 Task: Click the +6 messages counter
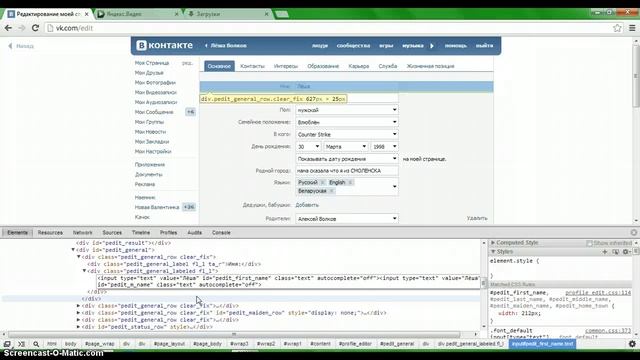tap(190, 112)
